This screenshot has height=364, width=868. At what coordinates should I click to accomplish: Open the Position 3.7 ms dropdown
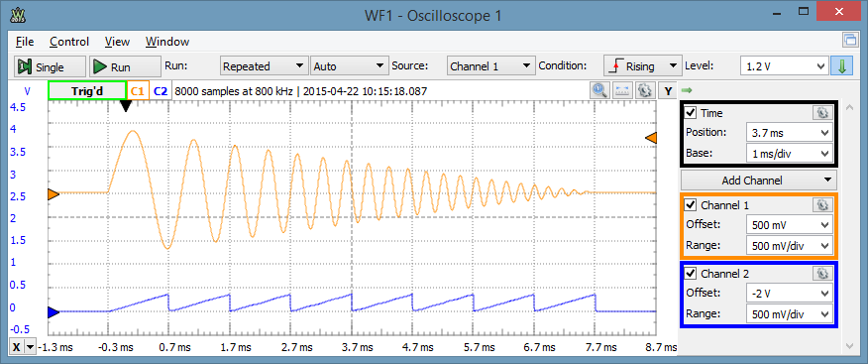coord(790,133)
